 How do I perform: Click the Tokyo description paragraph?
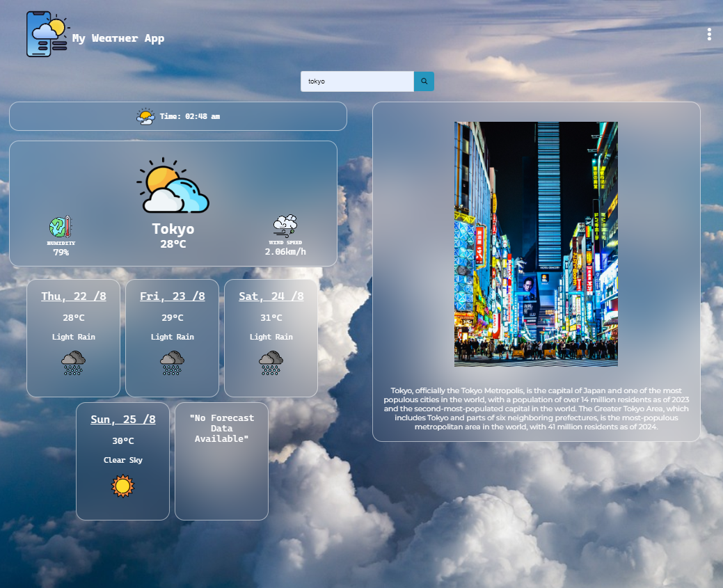pos(537,408)
